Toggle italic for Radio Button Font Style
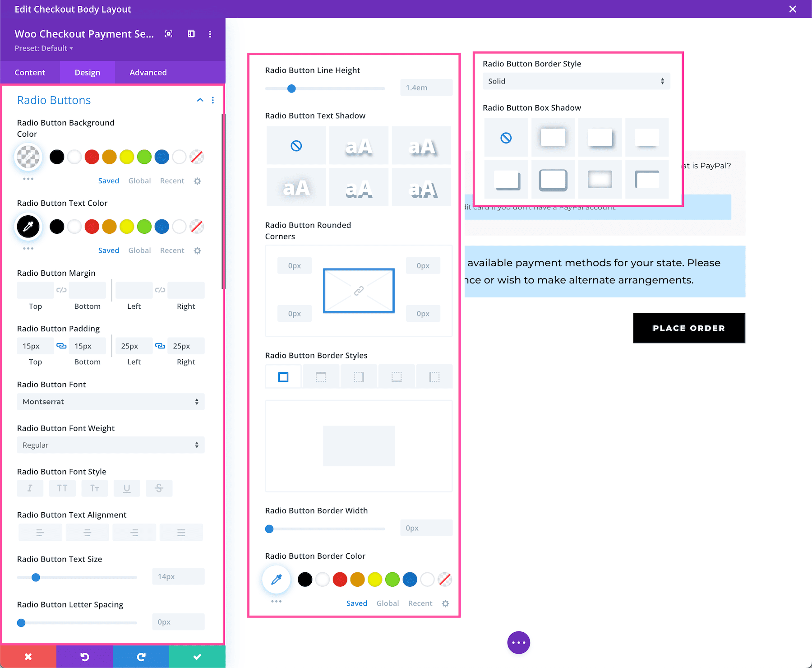Image resolution: width=812 pixels, height=668 pixels. [30, 488]
